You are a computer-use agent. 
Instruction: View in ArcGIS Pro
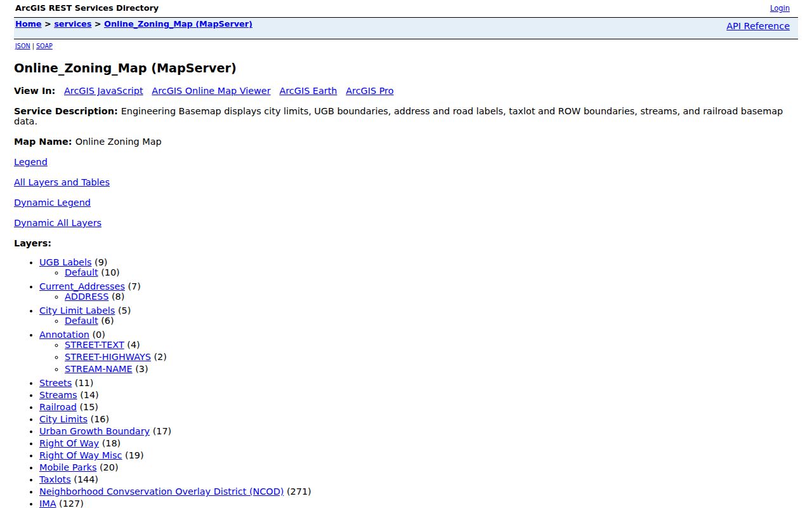click(x=370, y=91)
